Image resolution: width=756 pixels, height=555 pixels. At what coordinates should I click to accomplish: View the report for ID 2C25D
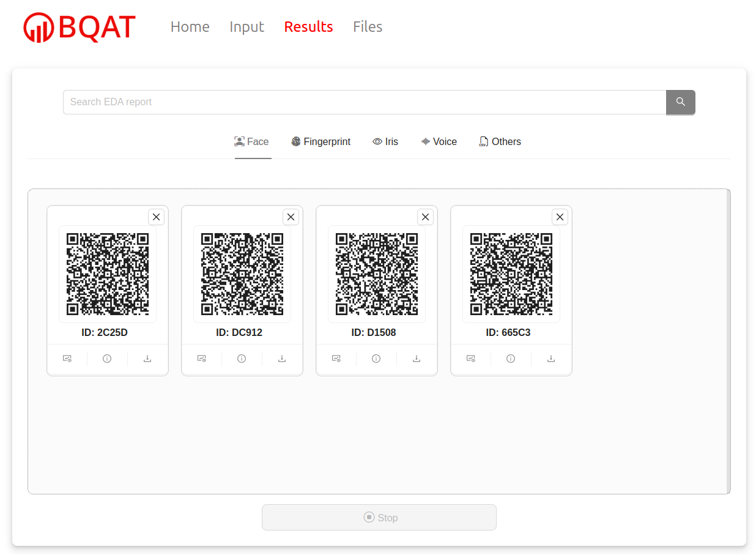pyautogui.click(x=67, y=359)
